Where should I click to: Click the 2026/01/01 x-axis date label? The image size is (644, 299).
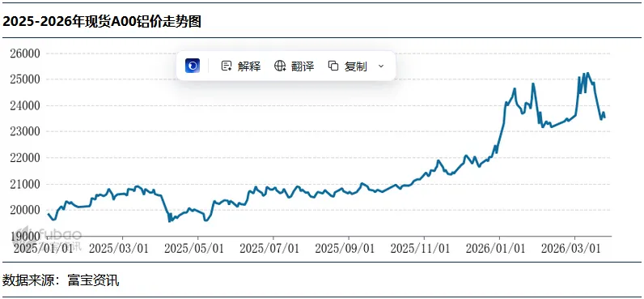(x=495, y=249)
